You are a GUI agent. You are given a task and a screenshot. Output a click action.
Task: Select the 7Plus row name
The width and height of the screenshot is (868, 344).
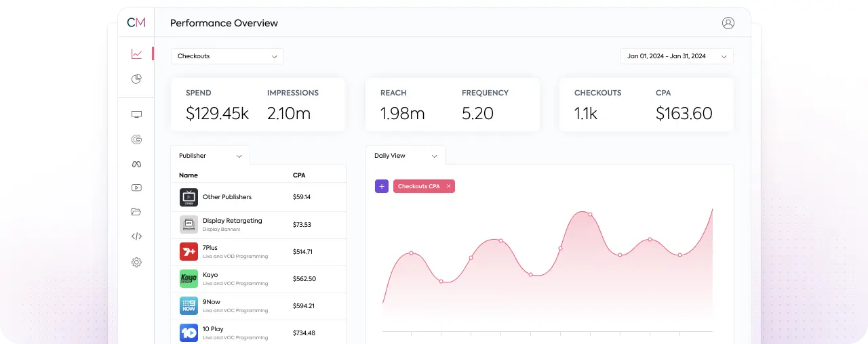[x=210, y=248]
